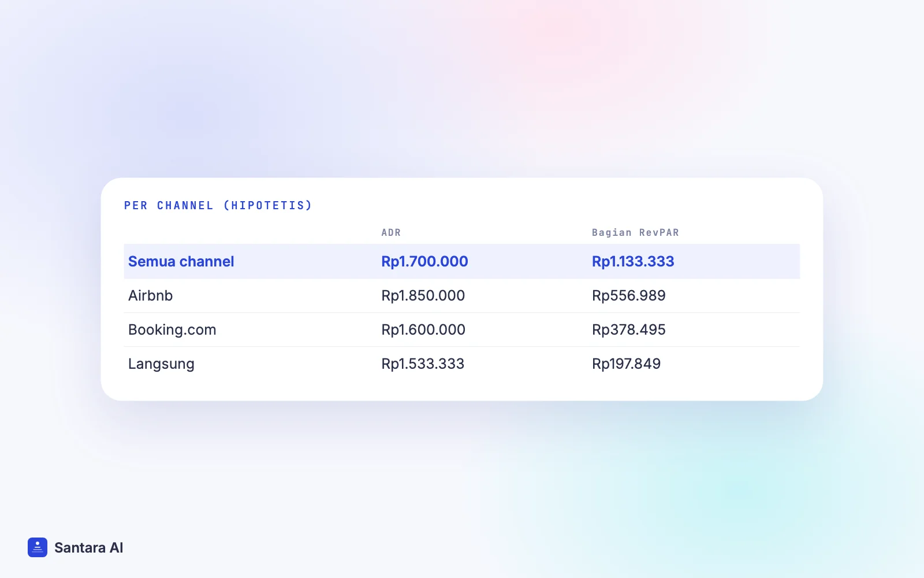Click Langsung ADR value Rp1.533.333

[423, 364]
